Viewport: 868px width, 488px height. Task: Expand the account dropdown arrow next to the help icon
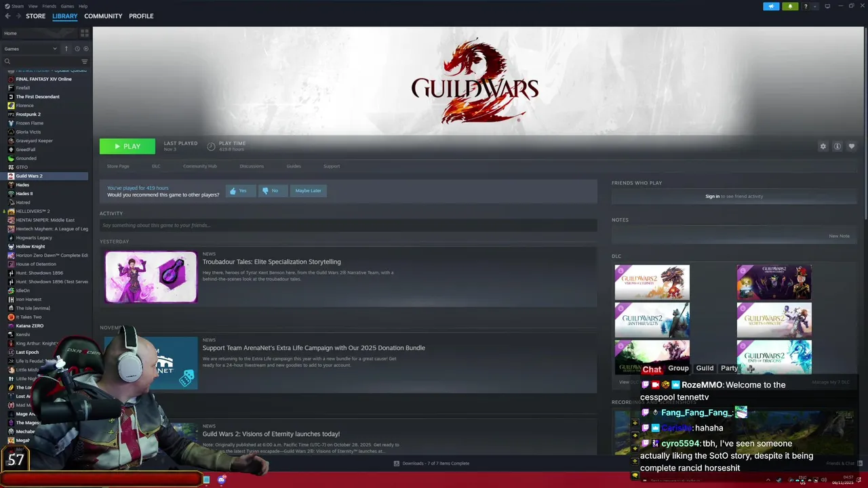816,6
